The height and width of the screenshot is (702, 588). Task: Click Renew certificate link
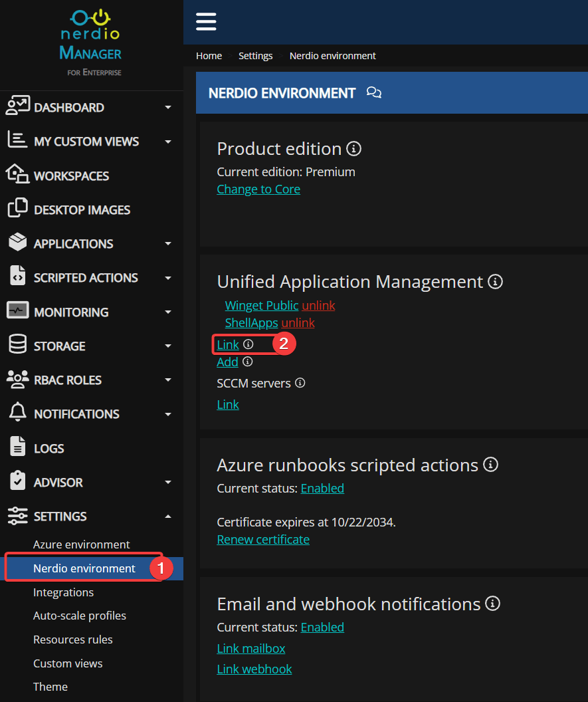[x=263, y=540]
